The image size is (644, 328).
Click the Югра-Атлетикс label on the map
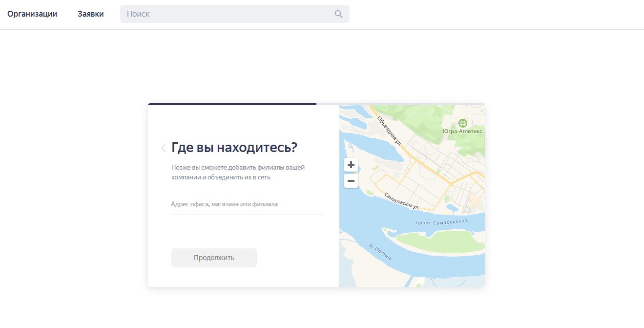(462, 131)
